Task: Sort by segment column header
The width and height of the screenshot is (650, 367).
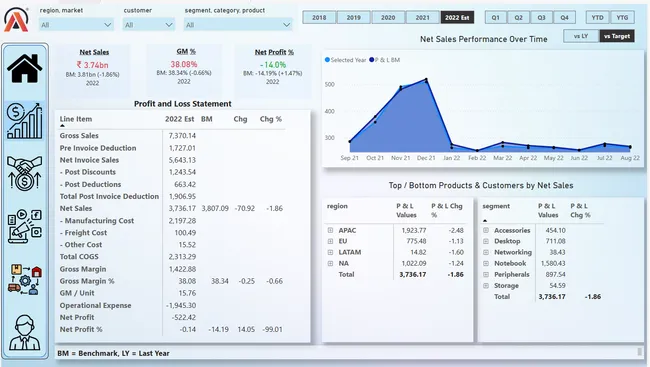Action: (496, 206)
